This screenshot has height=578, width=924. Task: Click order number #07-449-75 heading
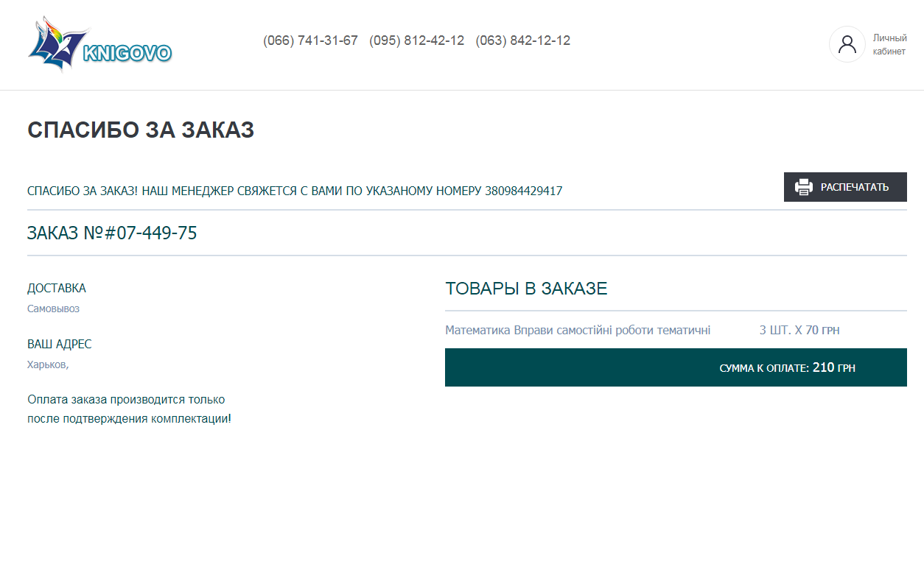click(112, 233)
